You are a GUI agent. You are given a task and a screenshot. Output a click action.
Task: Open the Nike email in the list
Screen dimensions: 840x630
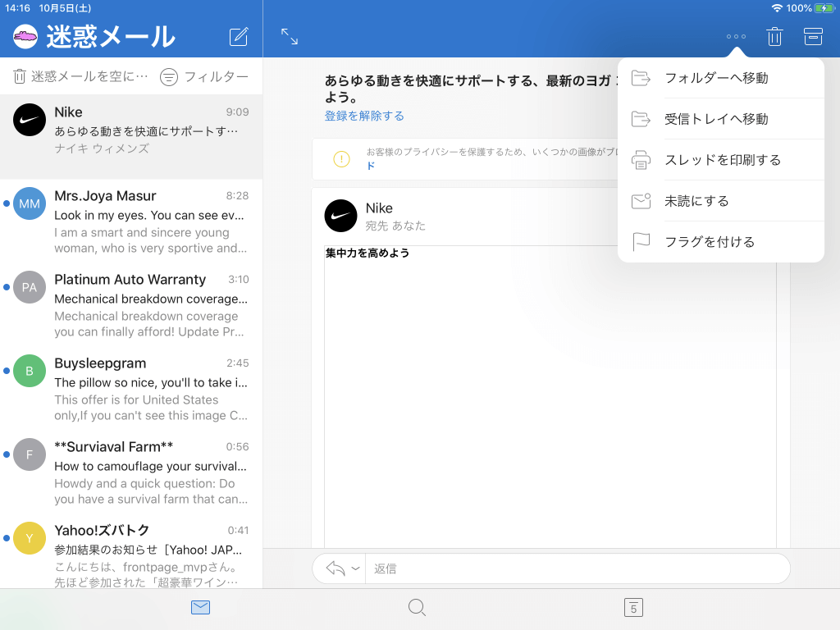[x=131, y=137]
